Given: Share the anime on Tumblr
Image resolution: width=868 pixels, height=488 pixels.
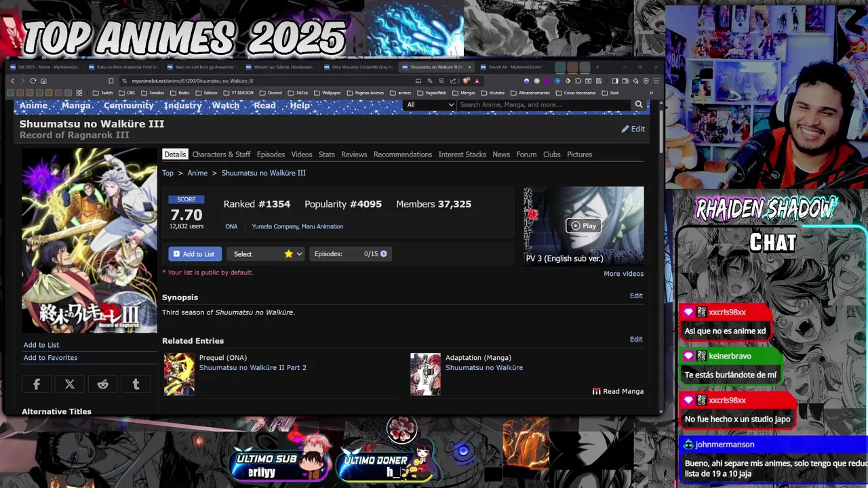Looking at the screenshot, I should [x=136, y=384].
